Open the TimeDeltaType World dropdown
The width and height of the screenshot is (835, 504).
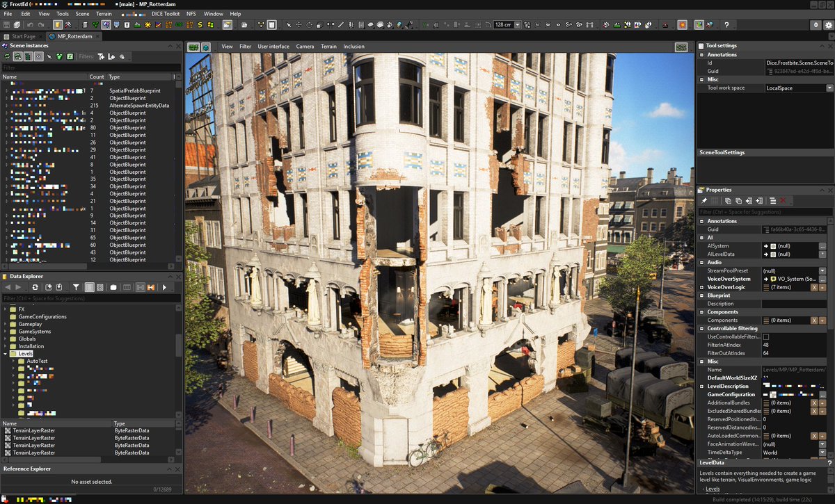pos(822,453)
